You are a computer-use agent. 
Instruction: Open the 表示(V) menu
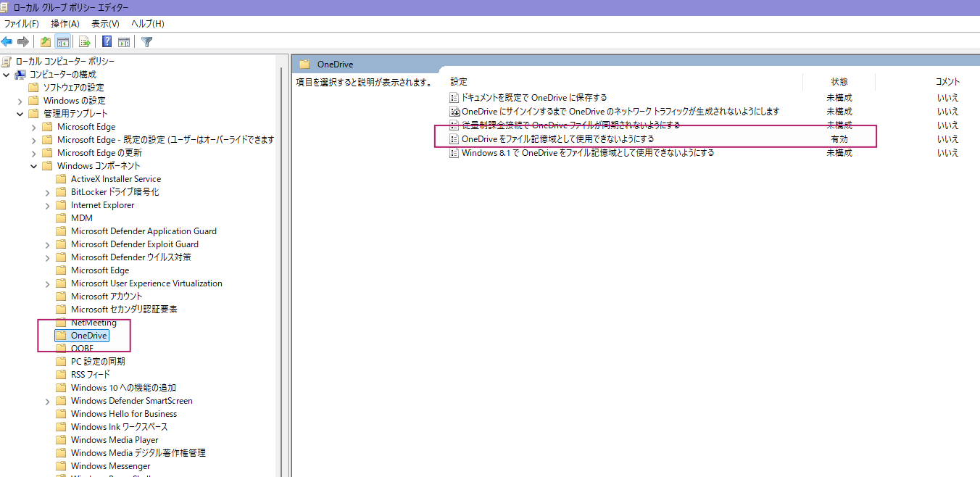click(105, 24)
